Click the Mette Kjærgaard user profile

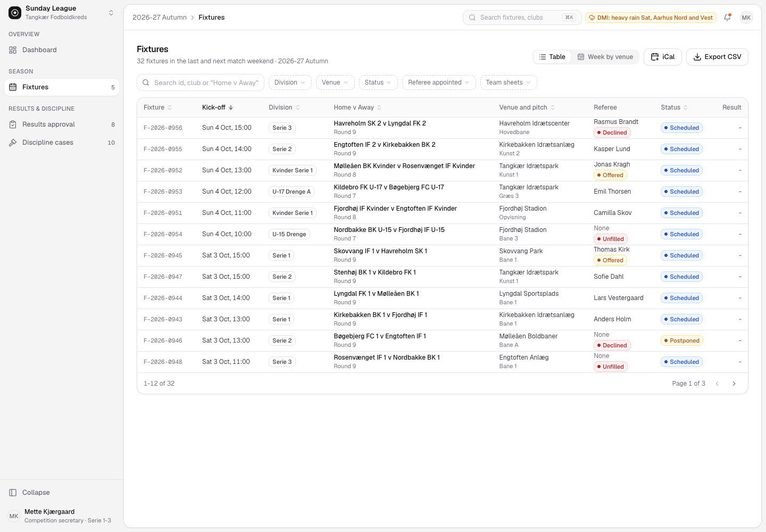[62, 516]
